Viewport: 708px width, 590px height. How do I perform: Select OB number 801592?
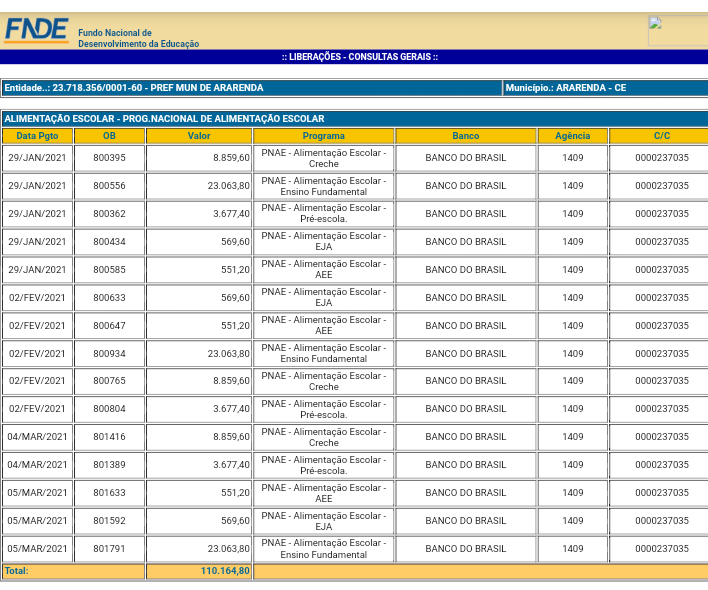click(x=109, y=521)
